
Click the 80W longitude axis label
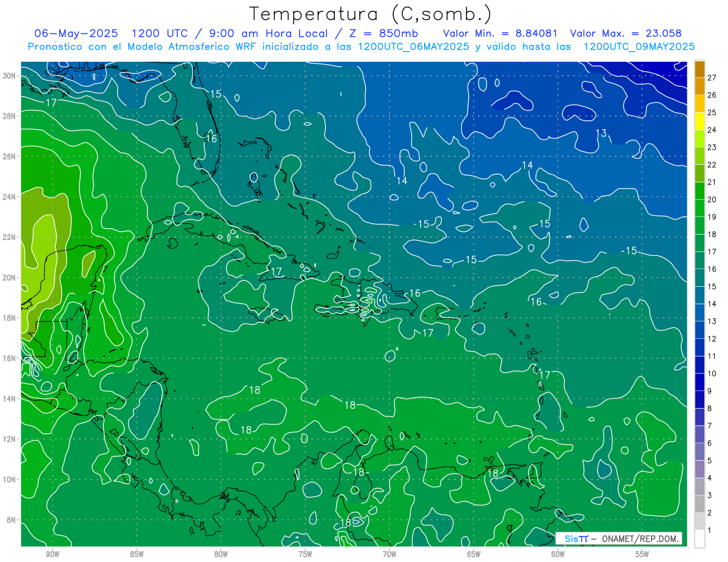tap(221, 555)
